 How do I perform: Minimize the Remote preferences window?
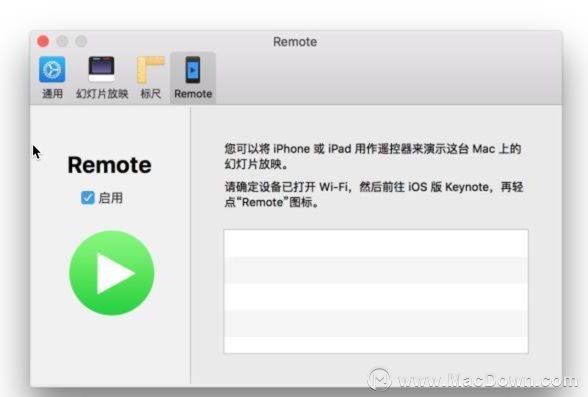(x=62, y=41)
